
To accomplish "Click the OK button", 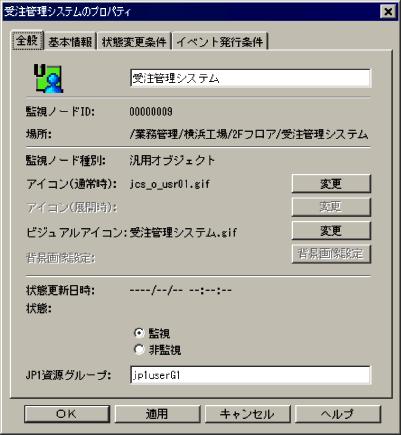I will coord(67,414).
